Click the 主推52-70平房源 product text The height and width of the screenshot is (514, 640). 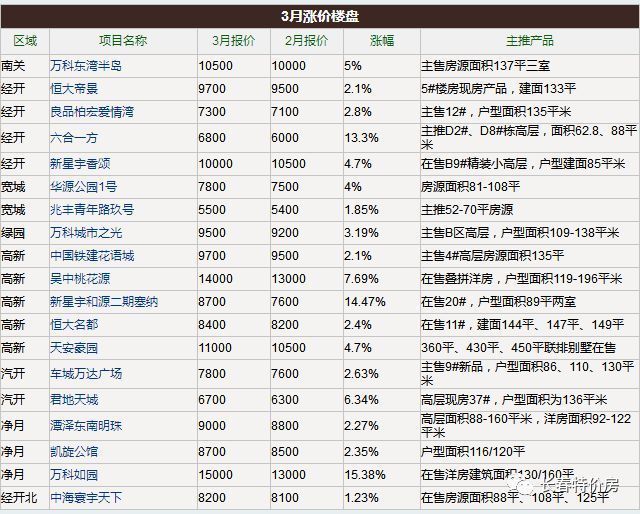click(467, 209)
